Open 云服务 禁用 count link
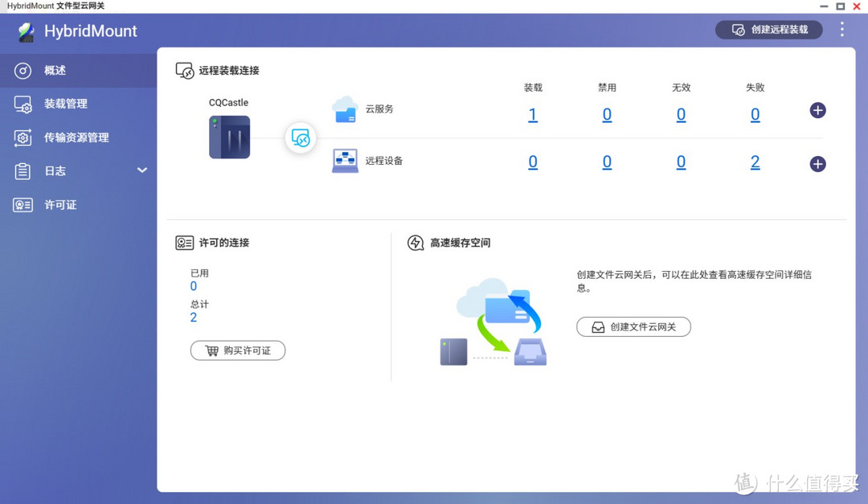The width and height of the screenshot is (868, 504). [607, 115]
